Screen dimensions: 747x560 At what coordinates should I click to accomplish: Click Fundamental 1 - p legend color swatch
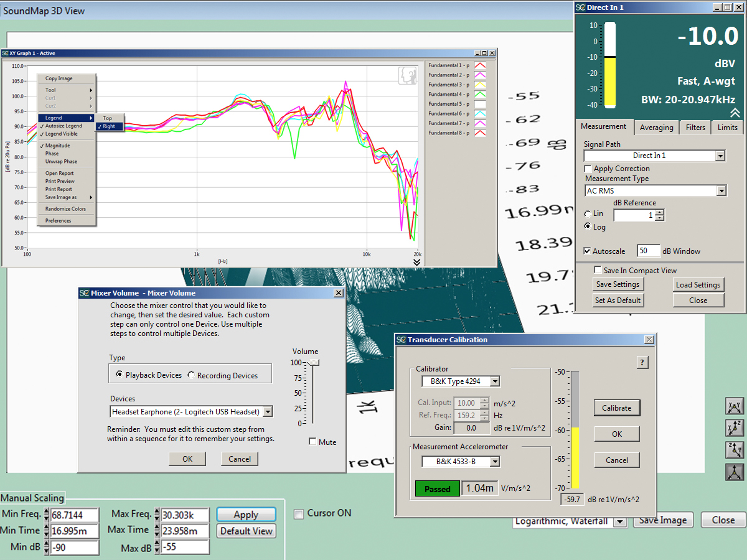[480, 65]
